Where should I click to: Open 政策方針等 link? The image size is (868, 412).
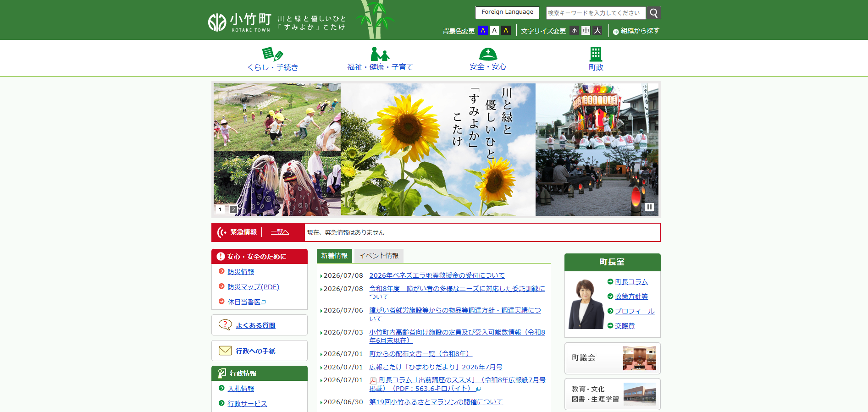click(x=631, y=297)
